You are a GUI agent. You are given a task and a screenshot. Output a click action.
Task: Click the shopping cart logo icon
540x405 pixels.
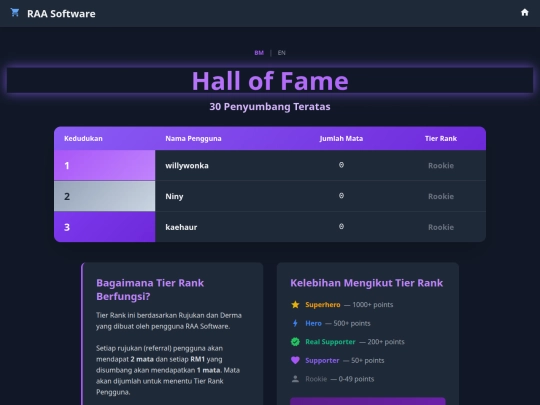(14, 13)
